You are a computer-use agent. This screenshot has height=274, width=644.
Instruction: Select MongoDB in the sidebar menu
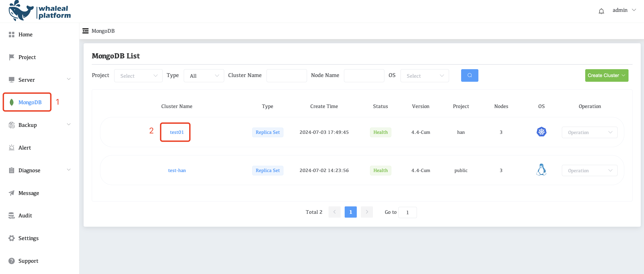click(30, 102)
